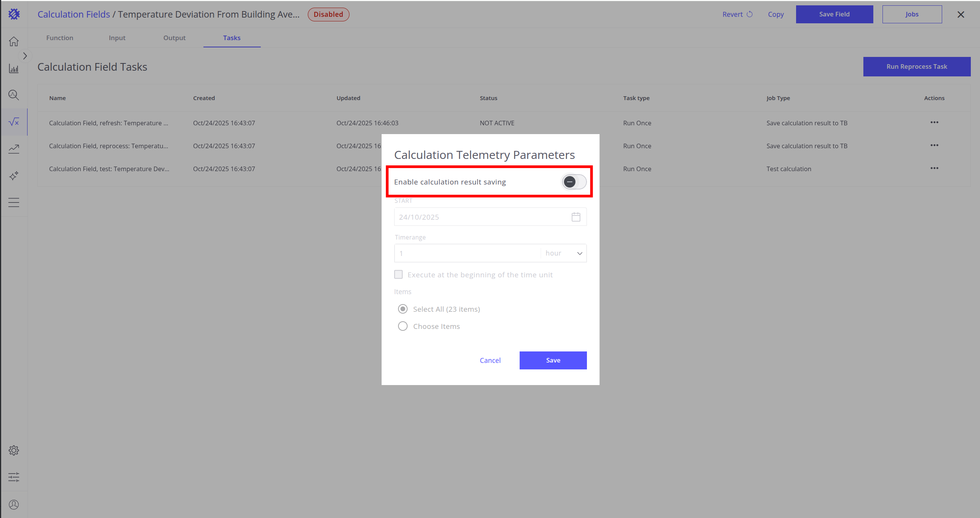Screen dimensions: 980x518
Task: Click the user profile icon
Action: pos(14,505)
